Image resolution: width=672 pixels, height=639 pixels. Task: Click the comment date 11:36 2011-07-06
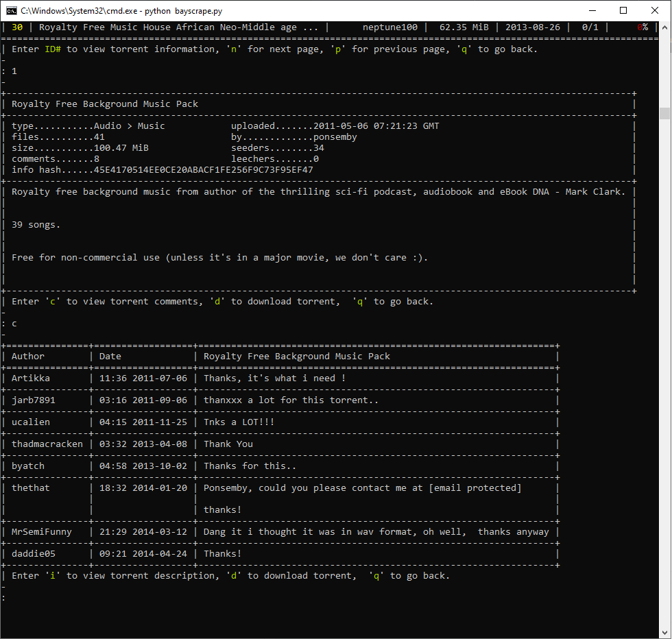tap(143, 378)
